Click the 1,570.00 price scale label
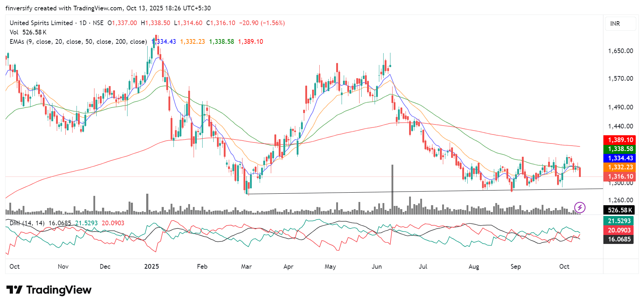 tap(620, 79)
